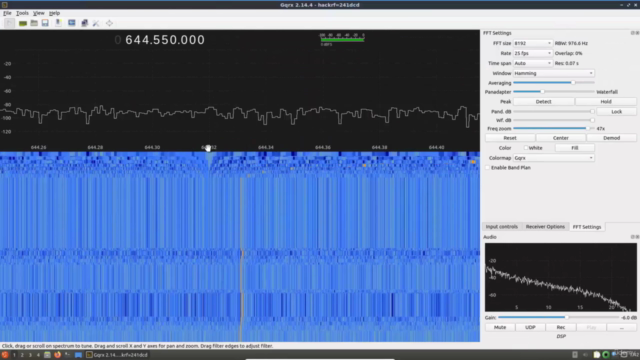640x360 pixels.
Task: Switch to workspace 4 in the taskbar
Action: point(38,355)
